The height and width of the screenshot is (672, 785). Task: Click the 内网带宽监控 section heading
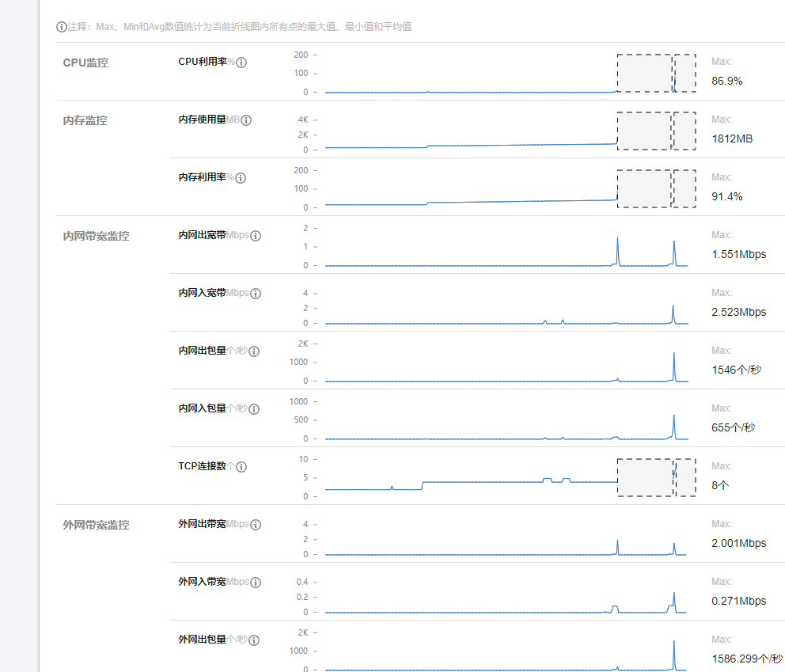click(x=96, y=236)
